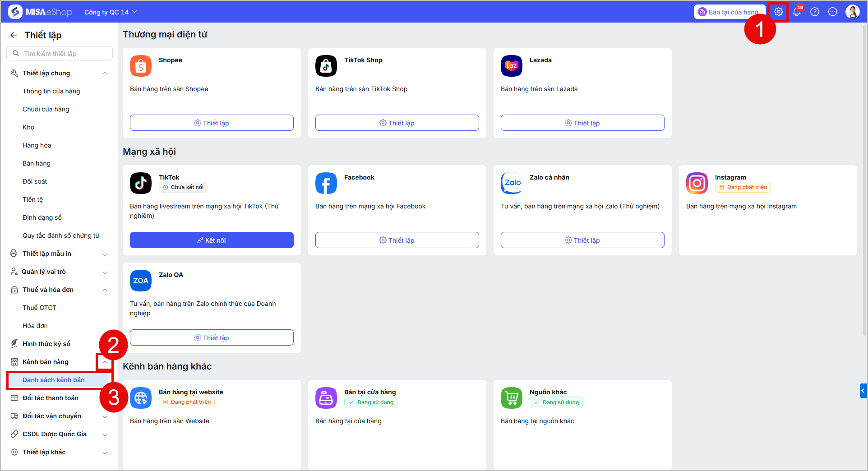Click the Lazada logo icon
Viewport: 868px width, 471px height.
(x=512, y=66)
